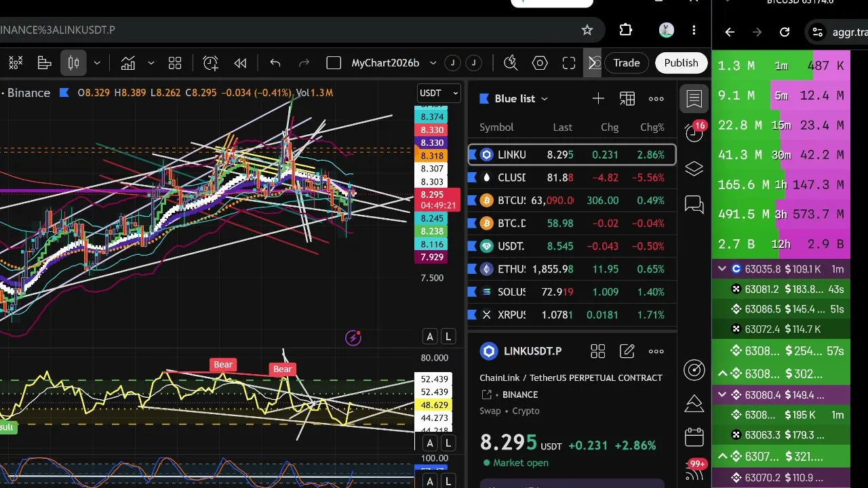868x488 pixels.
Task: Expand 6307 $321 trade group in aggr
Action: [x=723, y=457]
